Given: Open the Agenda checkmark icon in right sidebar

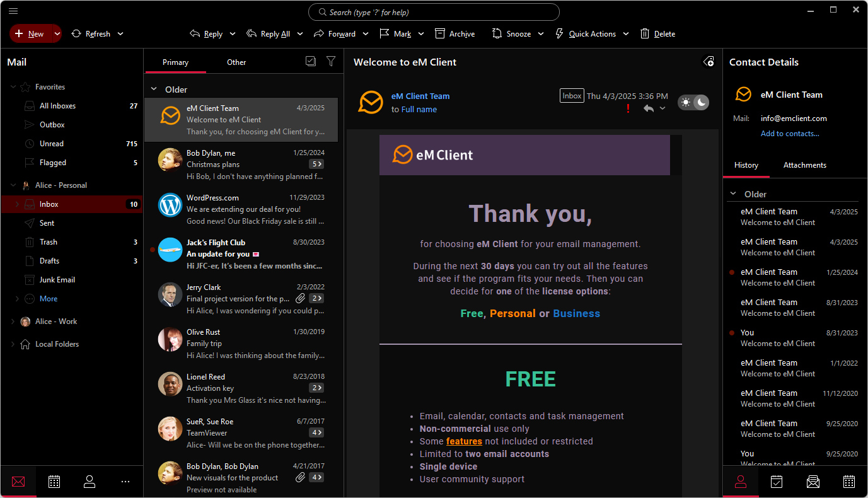Looking at the screenshot, I should tap(777, 482).
